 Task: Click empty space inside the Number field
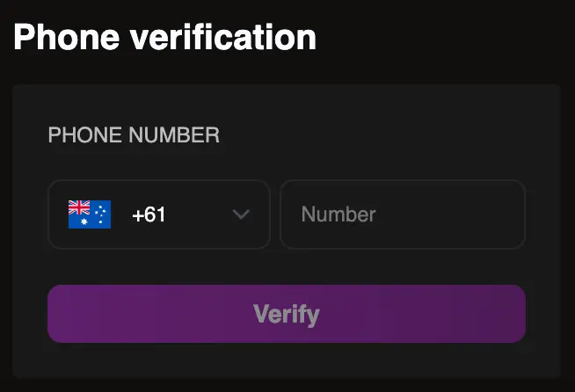(451, 214)
